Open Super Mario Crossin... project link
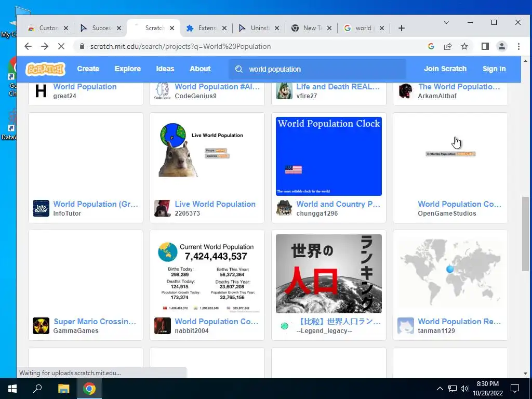This screenshot has width=532, height=399. tap(95, 322)
